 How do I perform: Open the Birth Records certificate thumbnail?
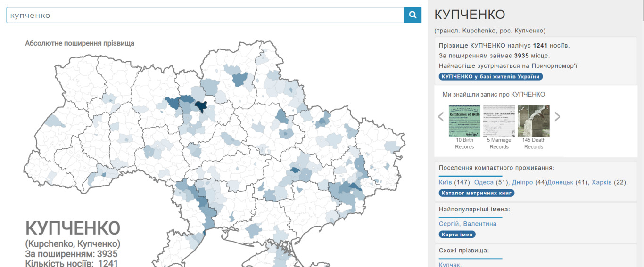464,121
